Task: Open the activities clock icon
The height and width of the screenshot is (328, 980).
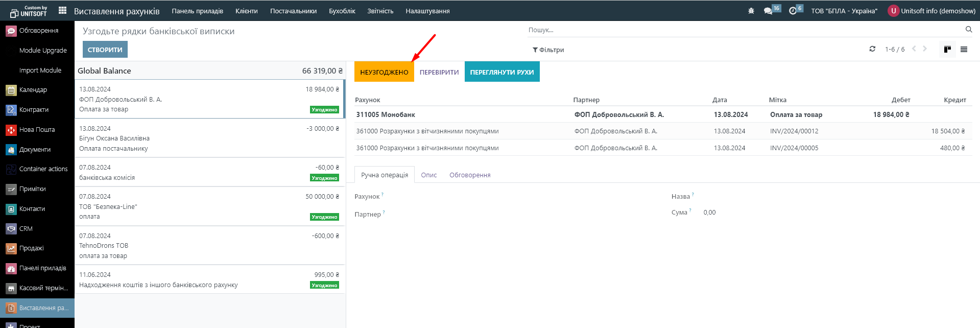Action: point(793,11)
